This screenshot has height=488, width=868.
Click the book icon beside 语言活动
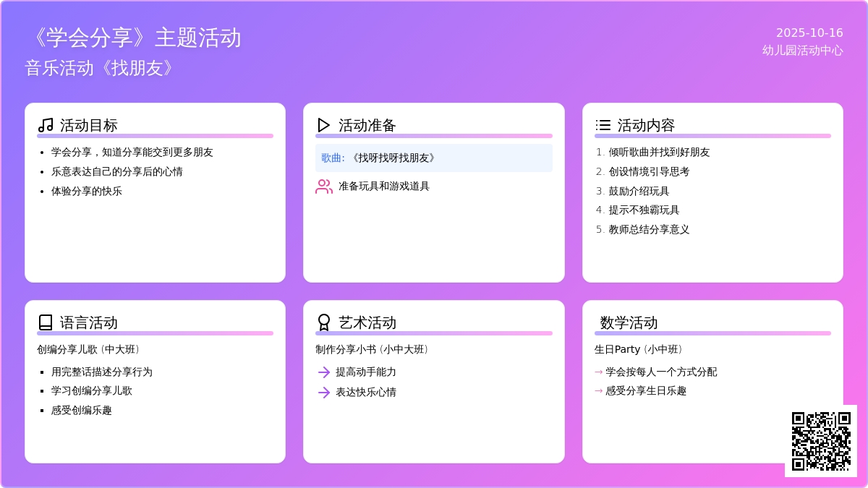(x=46, y=322)
